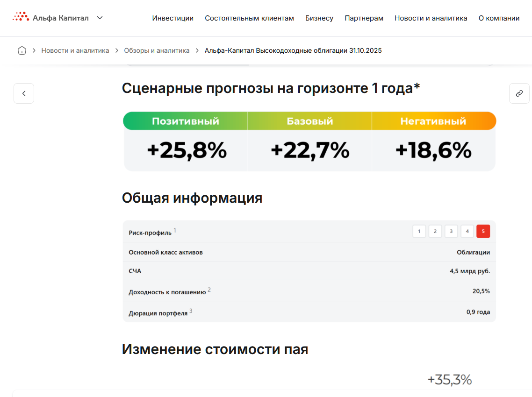Click the Альфа Капитал logo icon
This screenshot has width=532, height=397.
(21, 17)
